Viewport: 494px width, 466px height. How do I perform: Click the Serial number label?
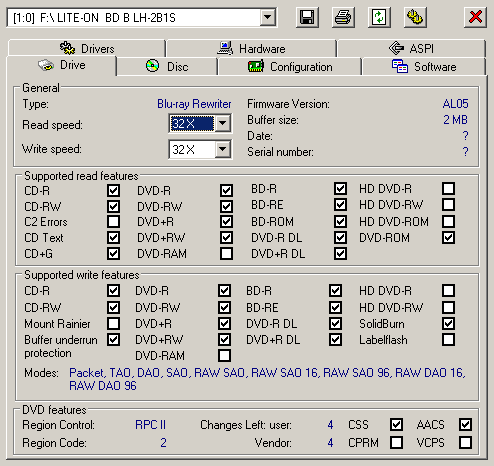(x=280, y=152)
